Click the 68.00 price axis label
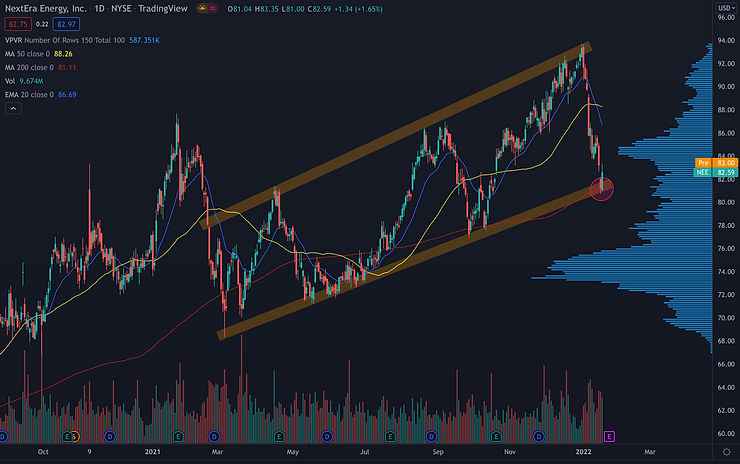The height and width of the screenshot is (464, 740). click(726, 341)
